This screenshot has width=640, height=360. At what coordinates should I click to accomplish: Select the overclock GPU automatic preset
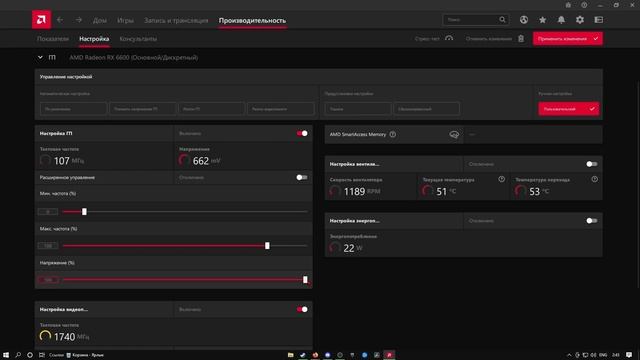[x=212, y=109]
